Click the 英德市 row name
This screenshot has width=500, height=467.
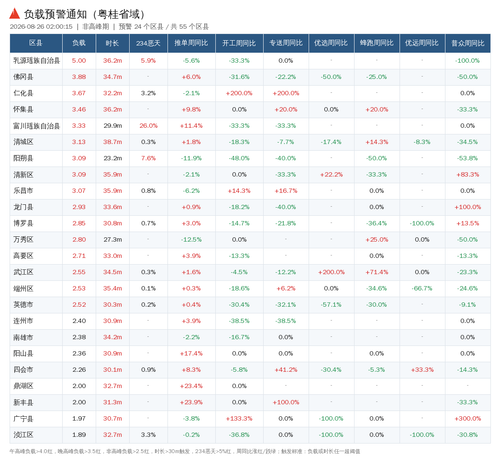pos(23,305)
